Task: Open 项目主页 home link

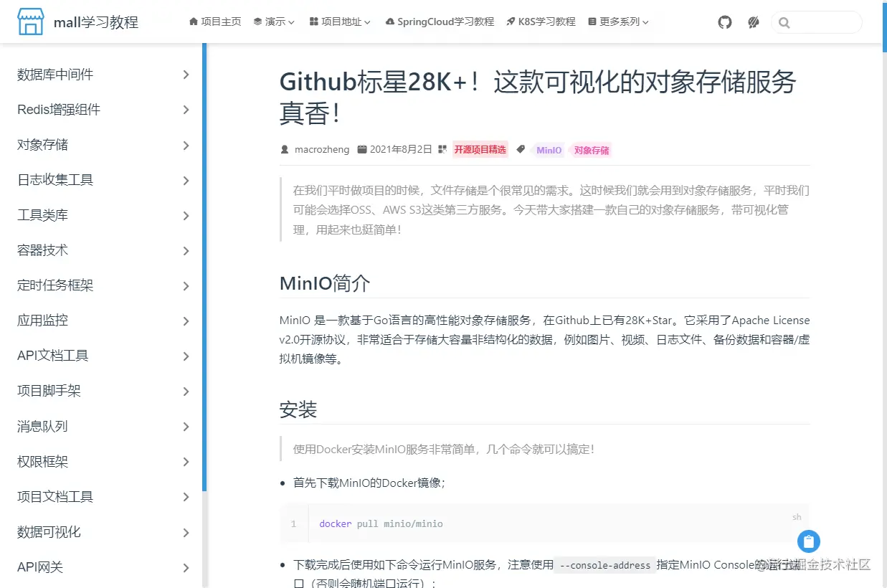Action: pyautogui.click(x=215, y=22)
